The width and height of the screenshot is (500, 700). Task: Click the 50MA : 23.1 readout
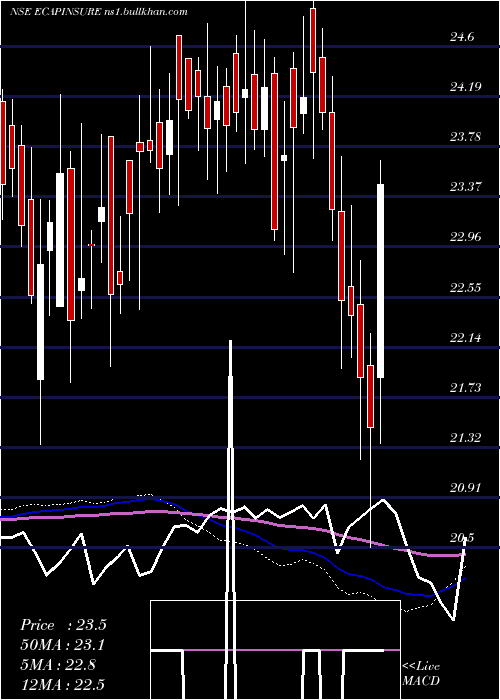pyautogui.click(x=63, y=645)
